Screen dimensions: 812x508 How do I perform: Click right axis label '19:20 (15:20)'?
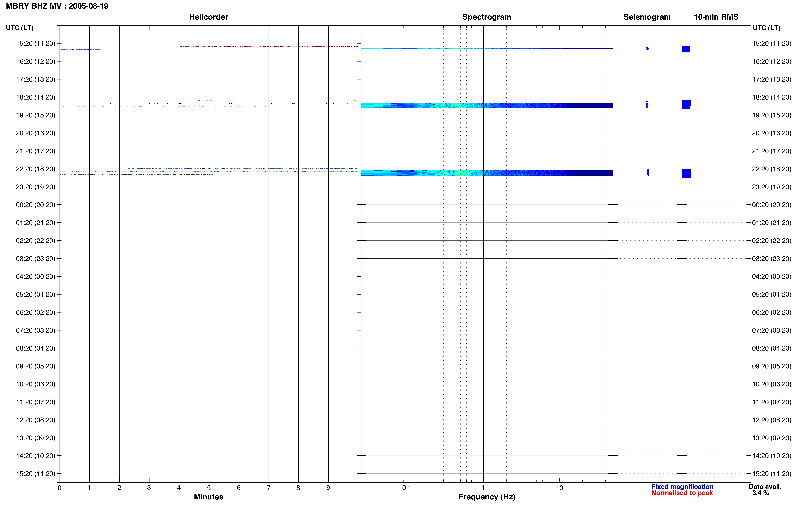click(772, 115)
